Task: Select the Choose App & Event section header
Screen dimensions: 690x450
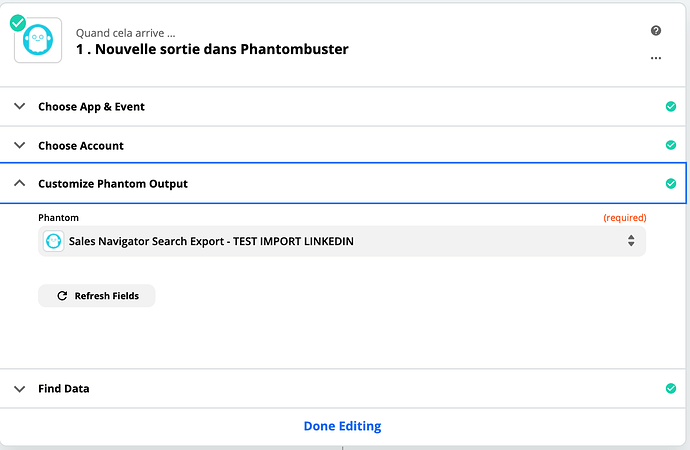Action: pyautogui.click(x=343, y=106)
